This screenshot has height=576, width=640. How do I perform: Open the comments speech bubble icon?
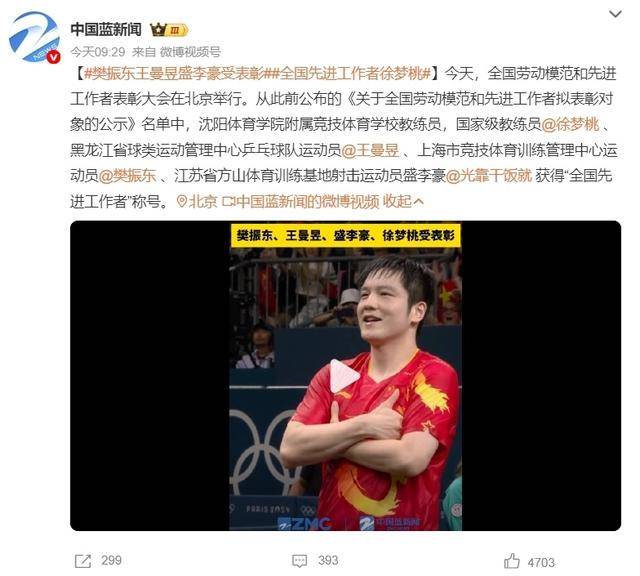(x=300, y=560)
